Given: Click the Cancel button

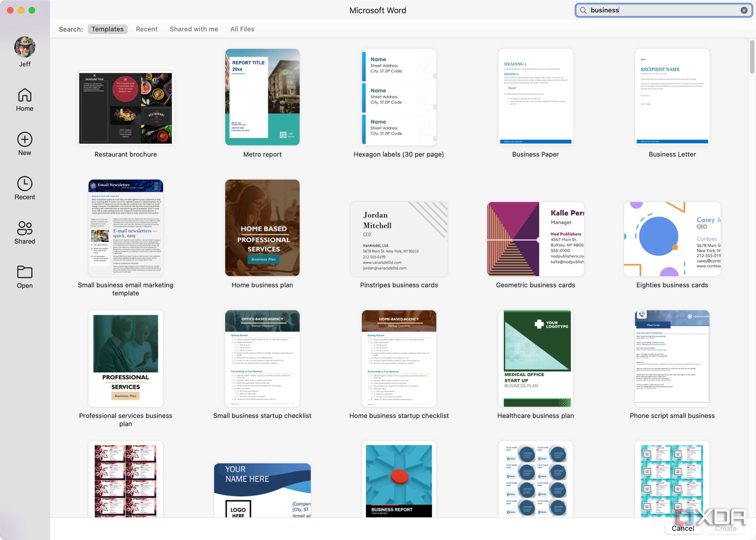Looking at the screenshot, I should (x=683, y=528).
